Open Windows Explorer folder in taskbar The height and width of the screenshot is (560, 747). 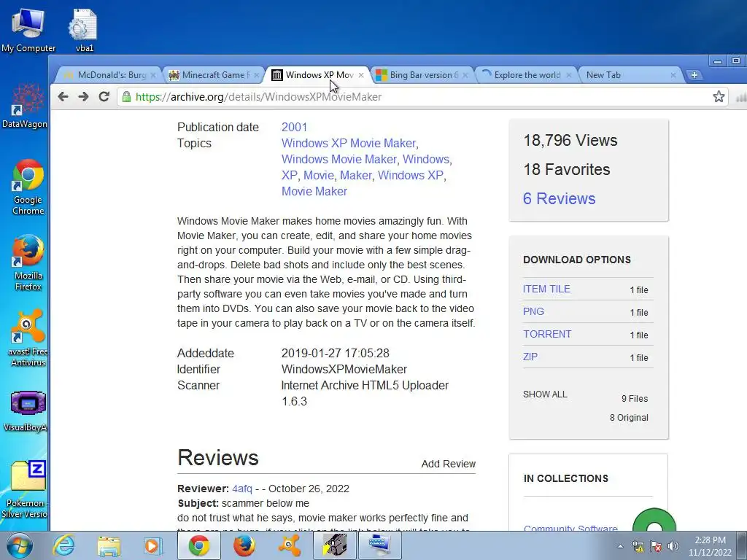click(x=109, y=545)
